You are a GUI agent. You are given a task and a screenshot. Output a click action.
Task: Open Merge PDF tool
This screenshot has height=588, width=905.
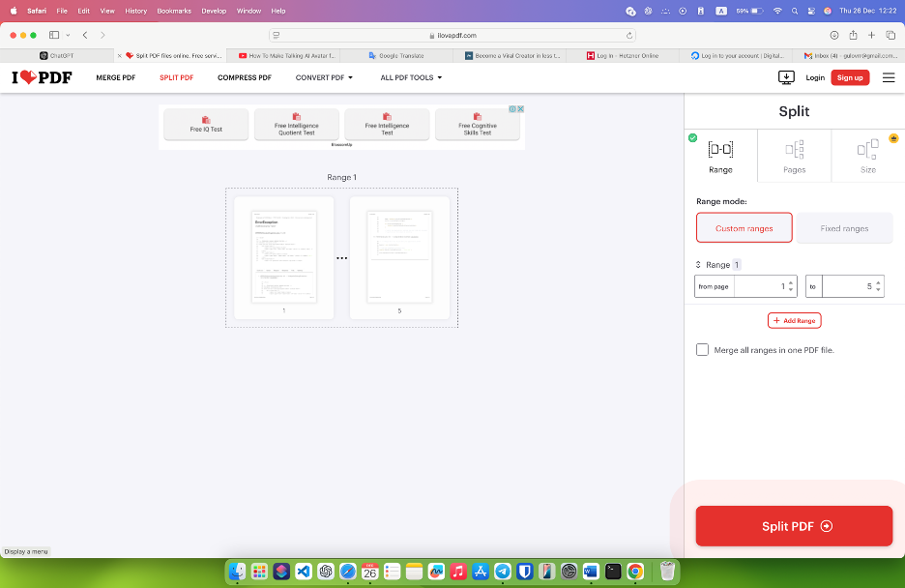(115, 77)
